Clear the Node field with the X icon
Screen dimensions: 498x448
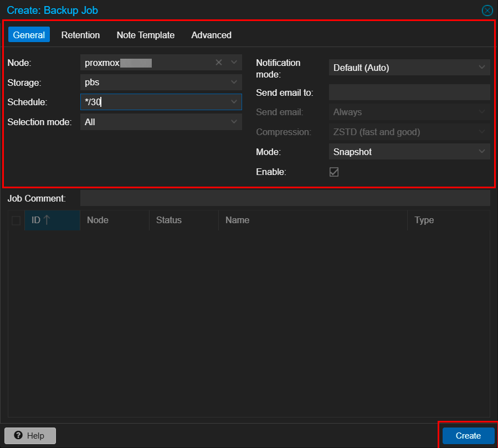219,63
